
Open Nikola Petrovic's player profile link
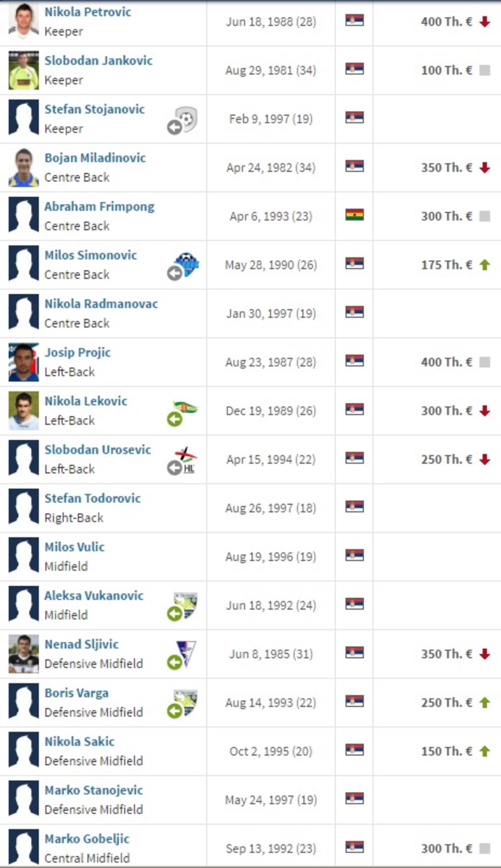[x=88, y=12]
